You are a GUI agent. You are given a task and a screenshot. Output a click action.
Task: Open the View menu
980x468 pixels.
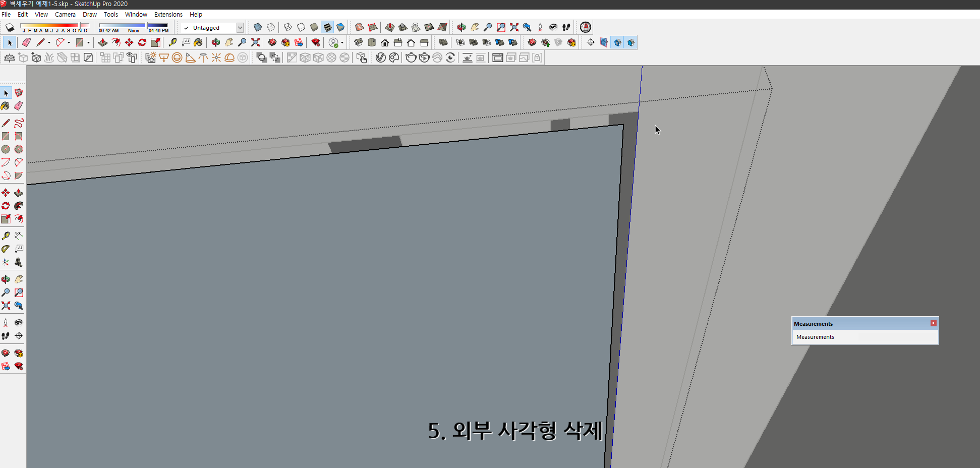click(x=41, y=15)
